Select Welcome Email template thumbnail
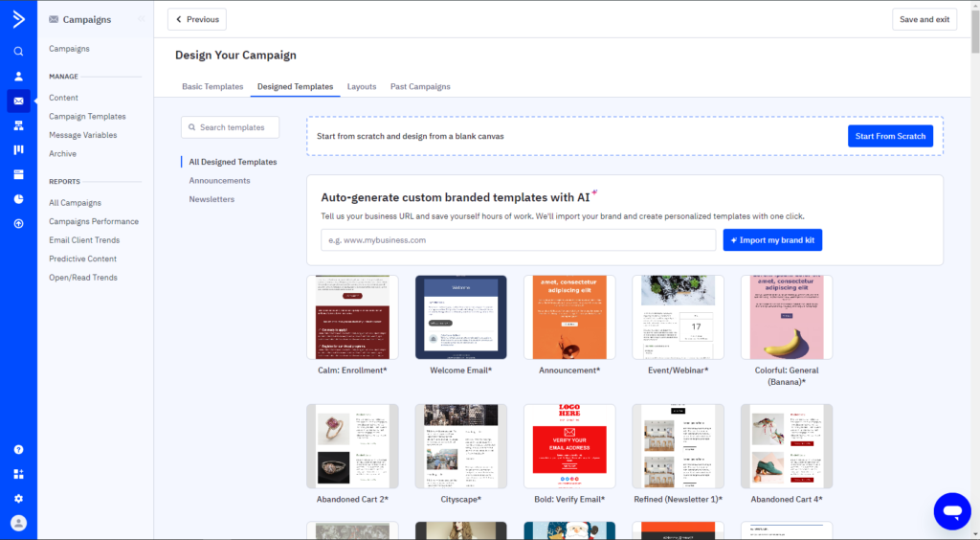Viewport: 980px width, 540px height. 461,318
